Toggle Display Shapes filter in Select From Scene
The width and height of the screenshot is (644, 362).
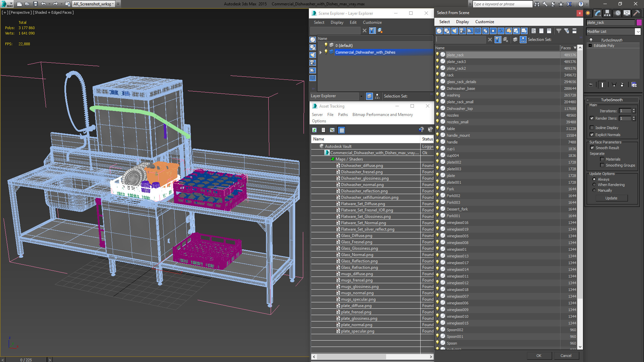(447, 31)
